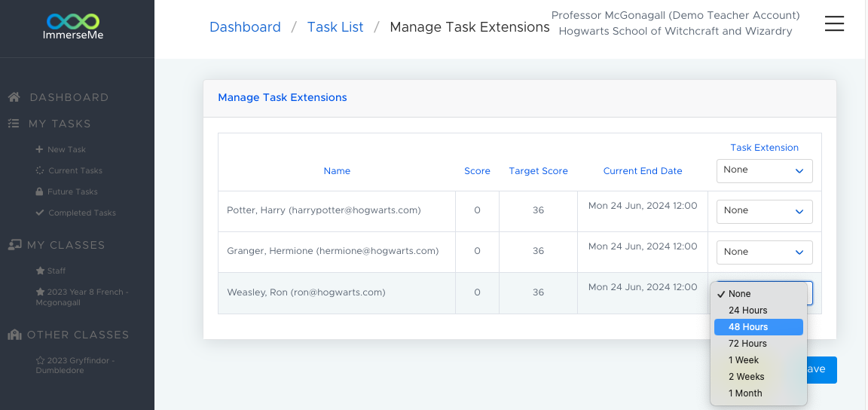Open Current Tasks in the sidebar
The width and height of the screenshot is (868, 410).
pos(75,170)
